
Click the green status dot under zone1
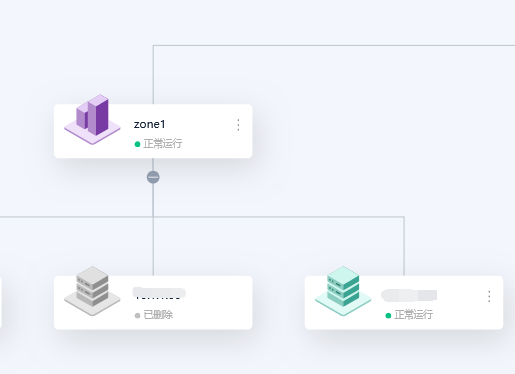tap(137, 144)
